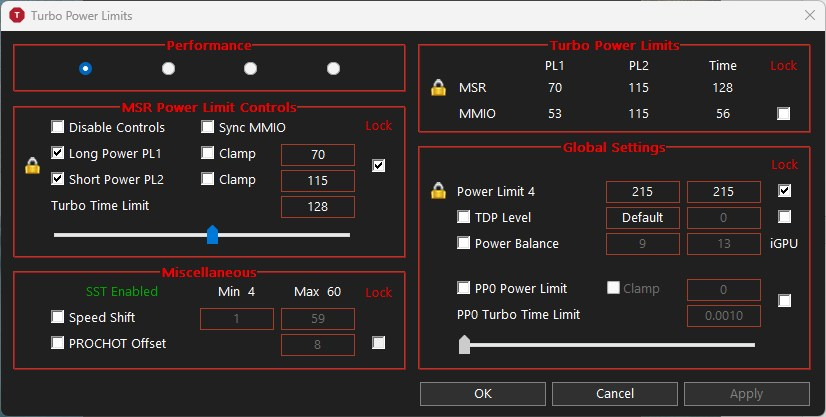Image resolution: width=826 pixels, height=417 pixels.
Task: Click the padlock icon beside the MSR row
Action: point(438,87)
